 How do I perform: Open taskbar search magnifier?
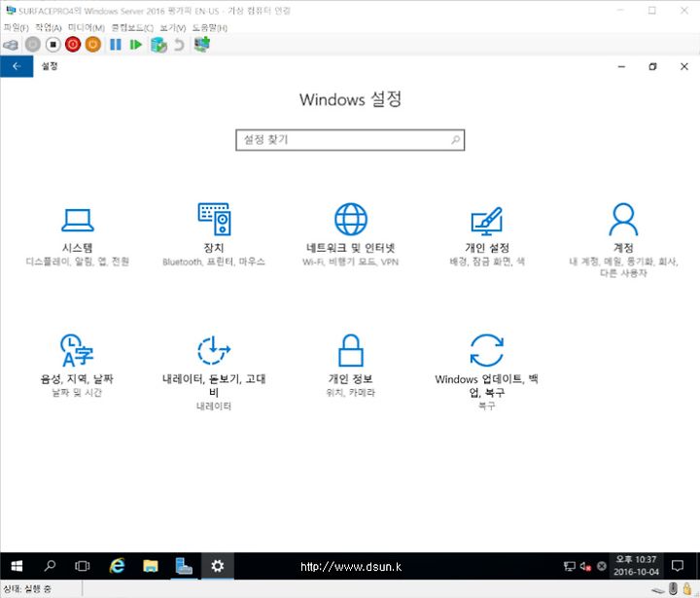50,566
